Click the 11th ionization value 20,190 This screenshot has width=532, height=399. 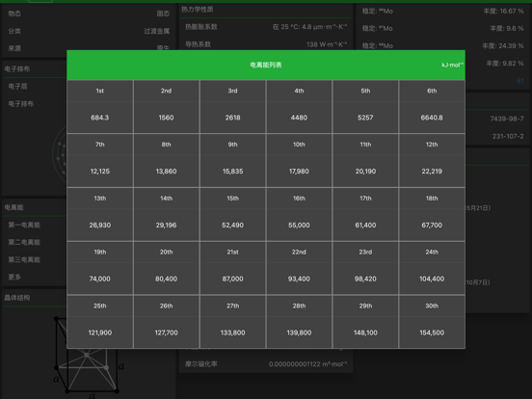365,172
